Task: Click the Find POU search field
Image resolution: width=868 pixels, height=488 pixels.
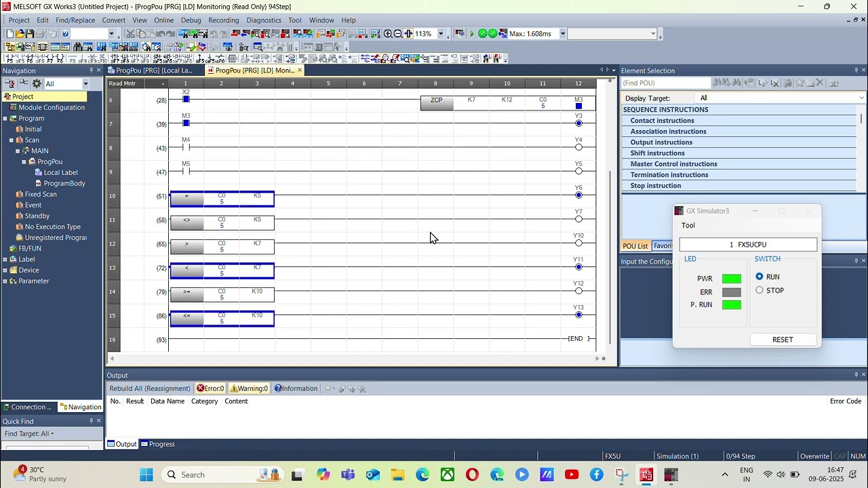Action: pos(666,83)
